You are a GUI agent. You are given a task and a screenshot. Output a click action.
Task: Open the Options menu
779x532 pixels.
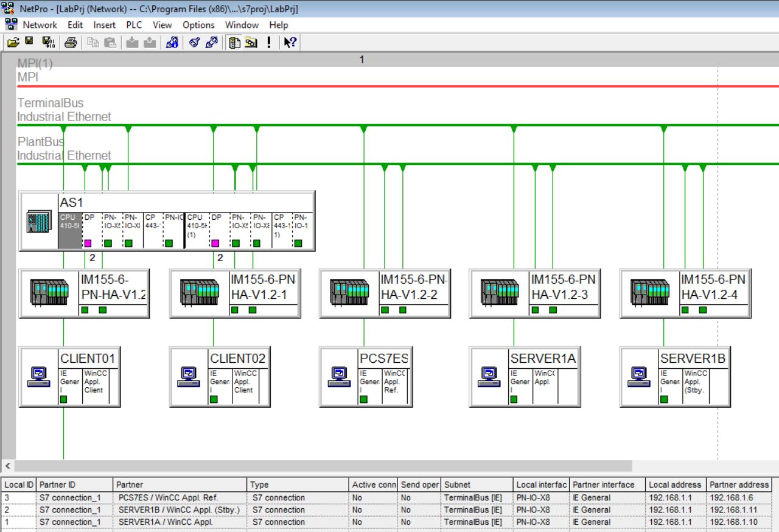198,25
